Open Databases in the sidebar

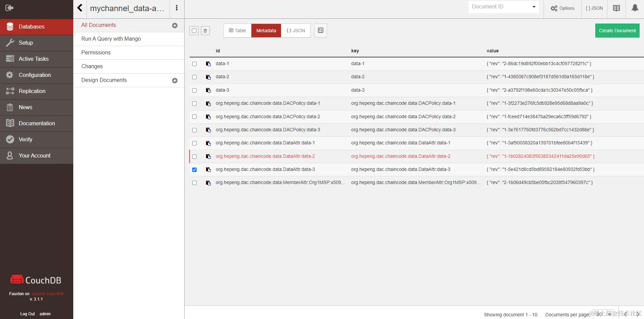(x=37, y=27)
